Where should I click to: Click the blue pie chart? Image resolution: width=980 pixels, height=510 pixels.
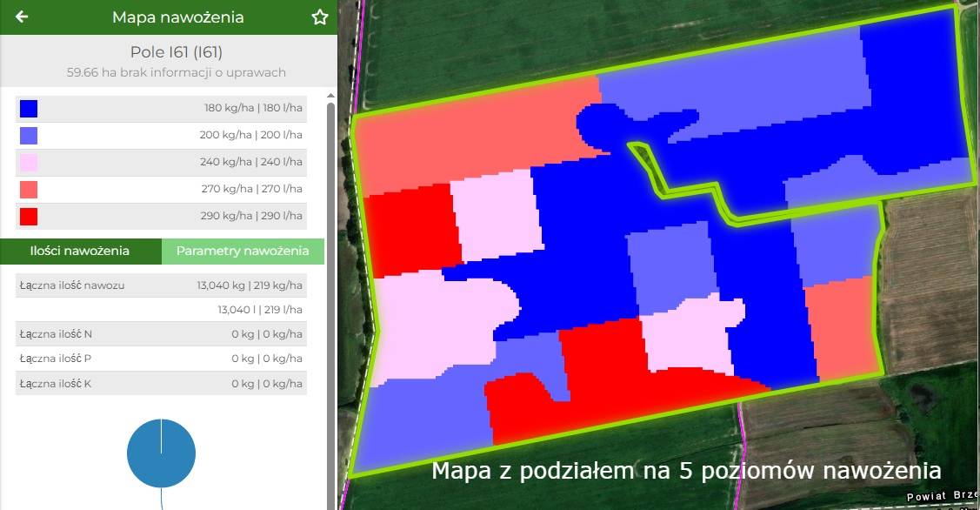(161, 453)
